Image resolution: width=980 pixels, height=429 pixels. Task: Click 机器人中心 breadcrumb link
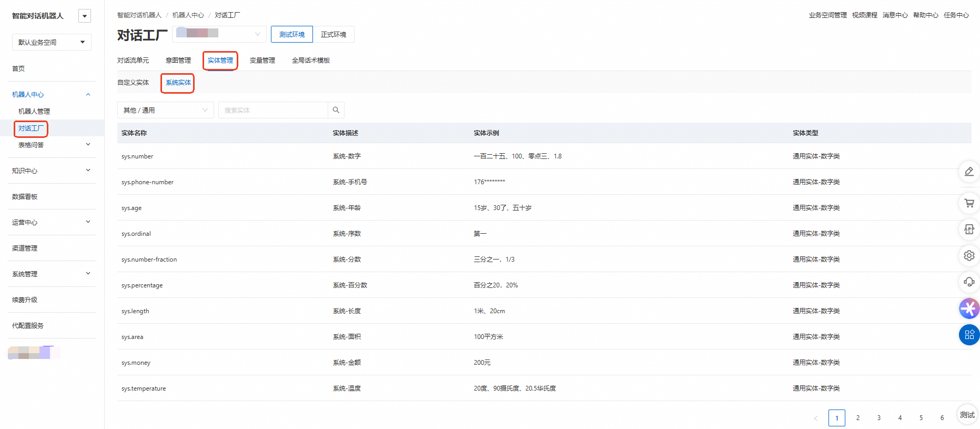(x=188, y=15)
